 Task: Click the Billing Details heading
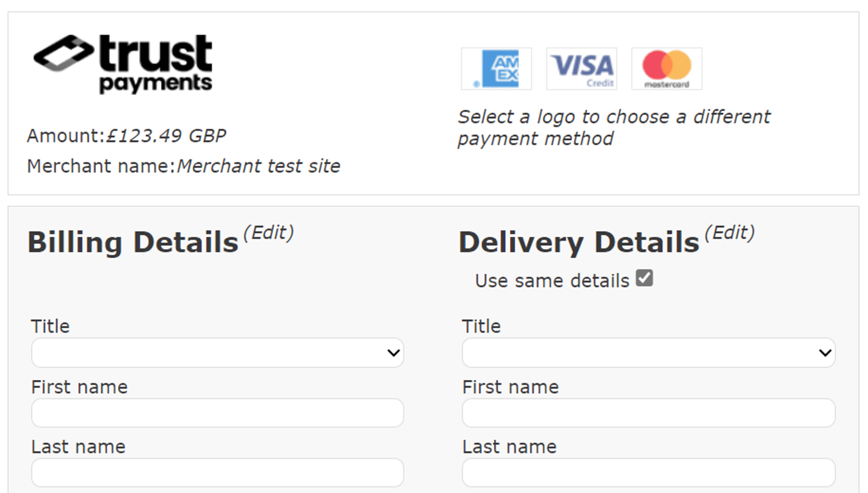[x=133, y=243]
